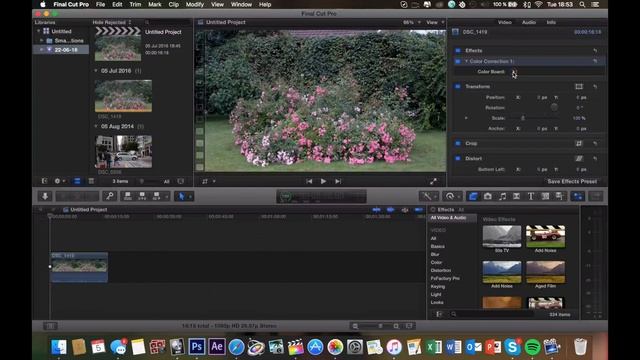The width and height of the screenshot is (640, 360).
Task: Open the browser gear action menu
Action: point(59,181)
